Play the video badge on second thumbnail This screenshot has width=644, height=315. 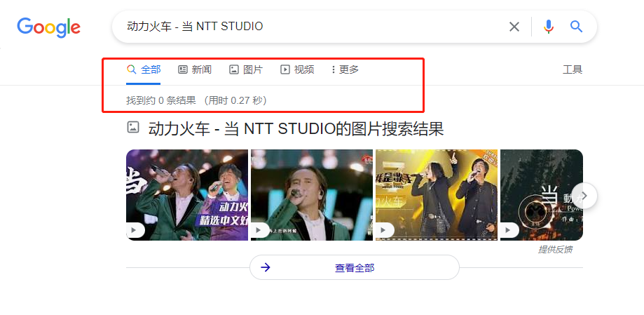click(x=260, y=230)
